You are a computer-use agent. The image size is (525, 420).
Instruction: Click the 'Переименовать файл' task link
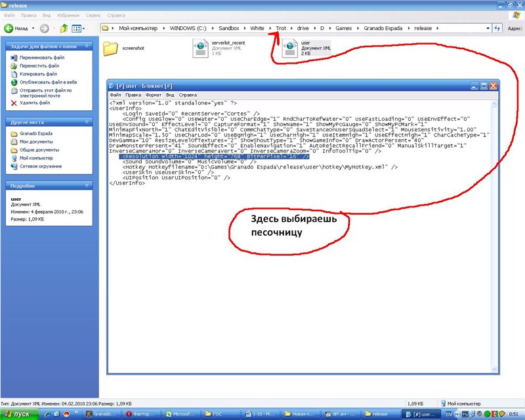42,58
